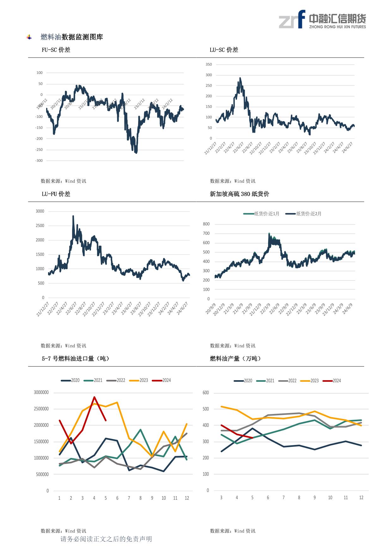Click the 2020 legend in production chart
The height and width of the screenshot is (554, 392).
coord(243,380)
